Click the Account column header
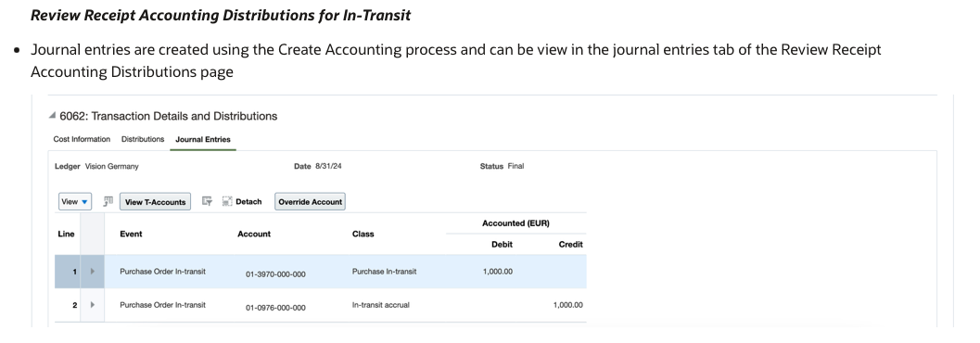Viewport: 980px width, 343px height. click(254, 234)
